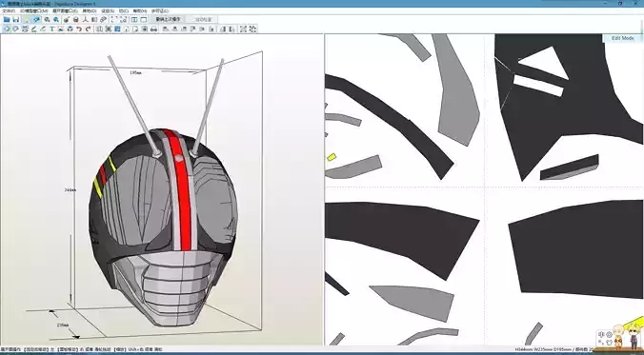
Task: Click the dashed-corner fit view icon
Action: click(113, 19)
